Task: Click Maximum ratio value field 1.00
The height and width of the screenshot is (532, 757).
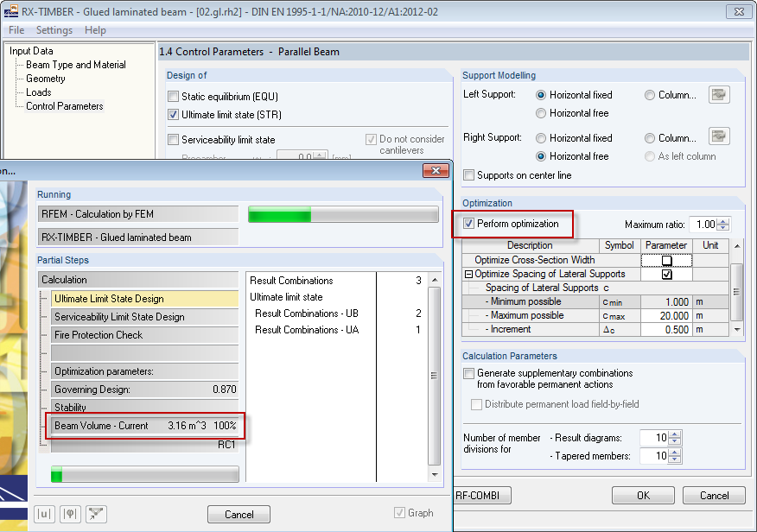Action: click(703, 225)
